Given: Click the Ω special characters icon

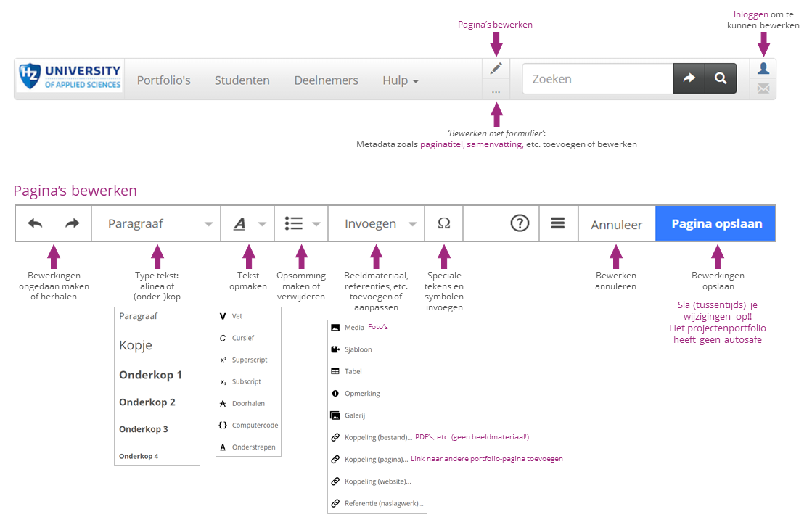Looking at the screenshot, I should [443, 223].
